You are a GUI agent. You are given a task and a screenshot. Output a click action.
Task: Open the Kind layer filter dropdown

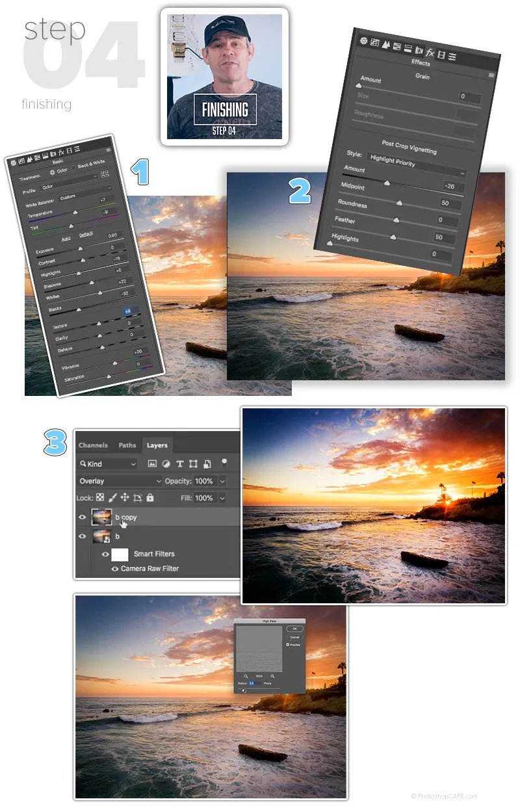coord(107,464)
